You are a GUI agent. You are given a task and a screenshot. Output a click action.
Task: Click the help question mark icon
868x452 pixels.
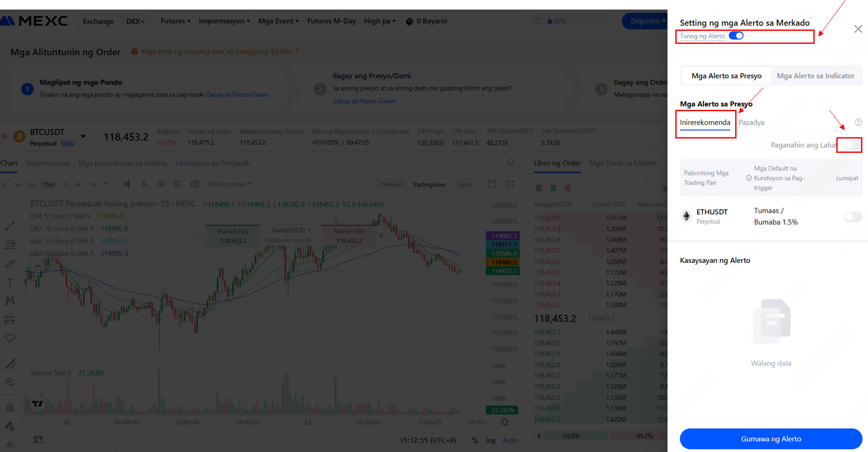click(858, 122)
